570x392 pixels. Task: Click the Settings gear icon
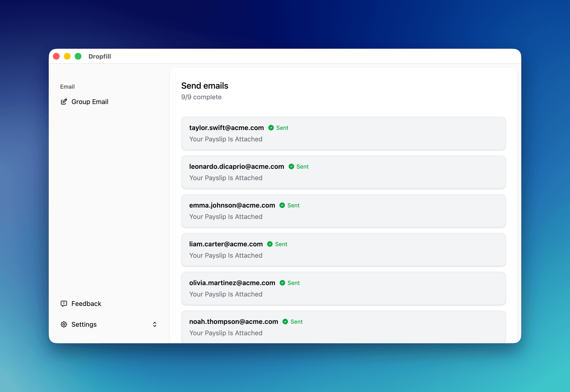[64, 324]
